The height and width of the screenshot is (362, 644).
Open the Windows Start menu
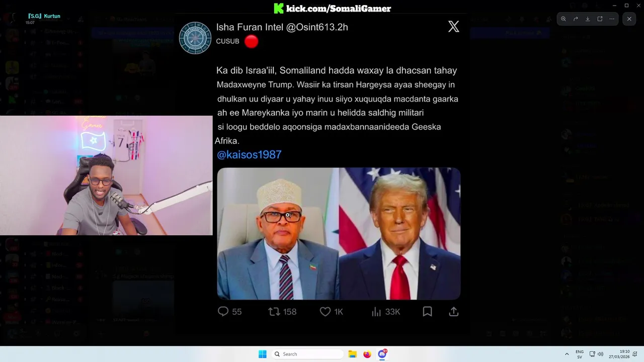point(263,354)
